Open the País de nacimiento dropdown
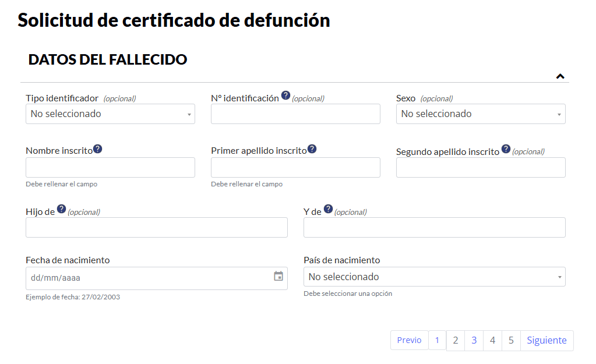Image resolution: width=596 pixels, height=364 pixels. (x=433, y=276)
